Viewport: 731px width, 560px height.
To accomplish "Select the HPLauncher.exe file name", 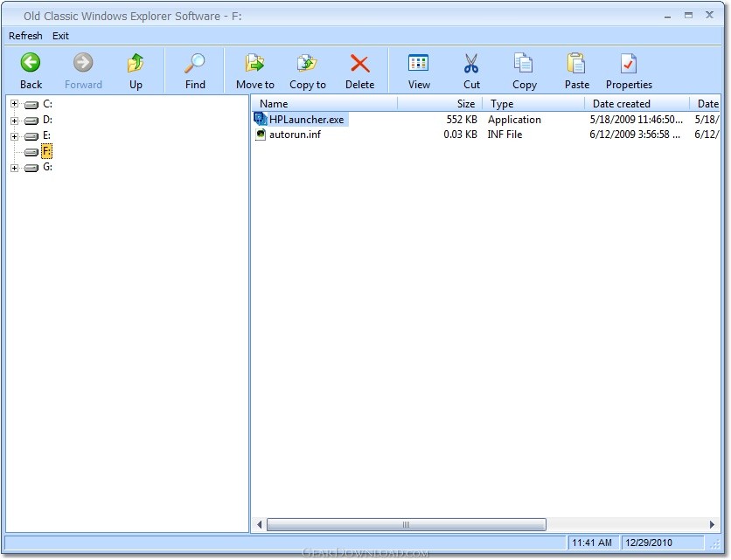I will [x=306, y=120].
